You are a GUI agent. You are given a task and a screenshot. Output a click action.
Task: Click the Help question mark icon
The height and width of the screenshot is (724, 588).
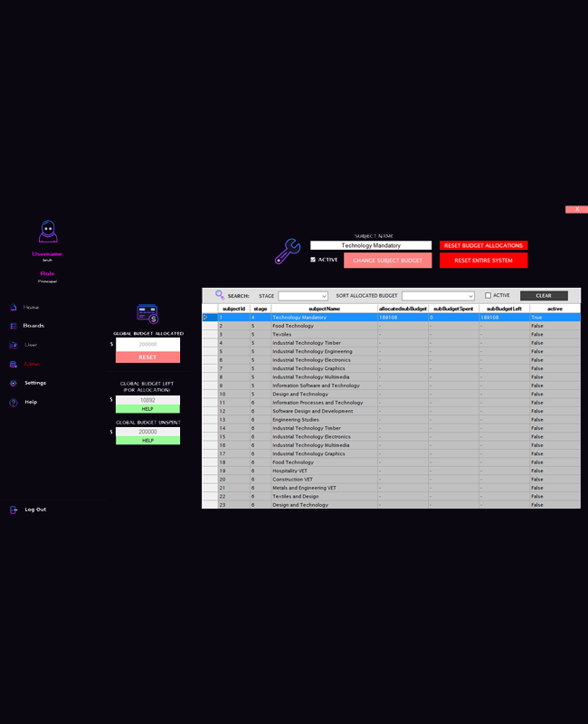(x=14, y=402)
